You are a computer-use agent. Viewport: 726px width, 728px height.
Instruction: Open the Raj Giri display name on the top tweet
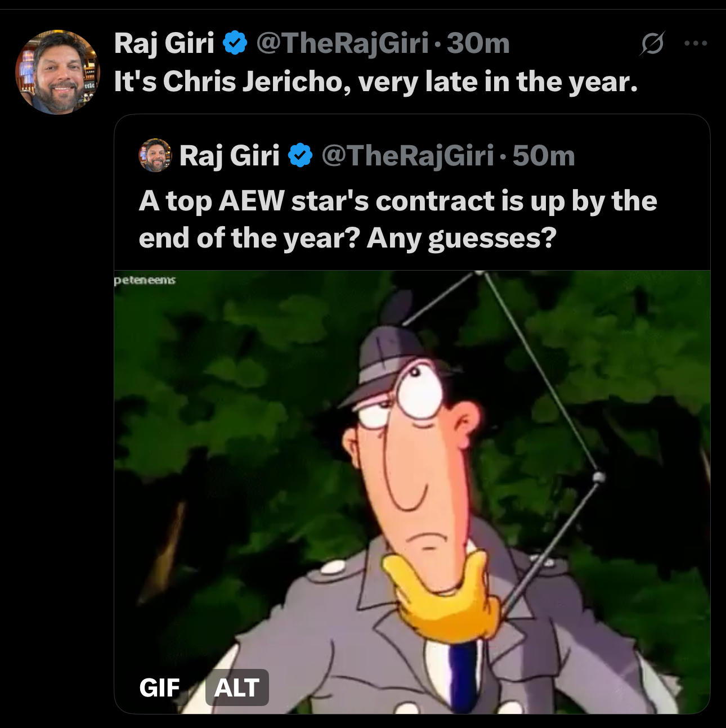tap(164, 43)
